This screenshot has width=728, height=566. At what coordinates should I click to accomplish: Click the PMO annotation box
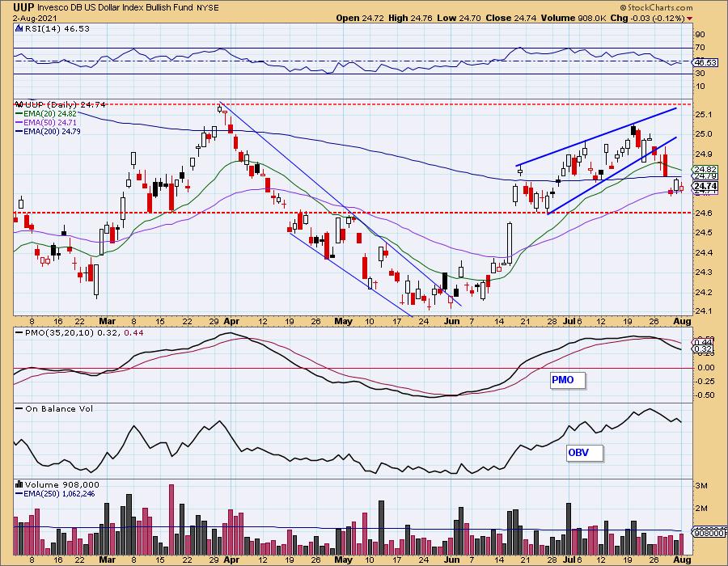(567, 380)
